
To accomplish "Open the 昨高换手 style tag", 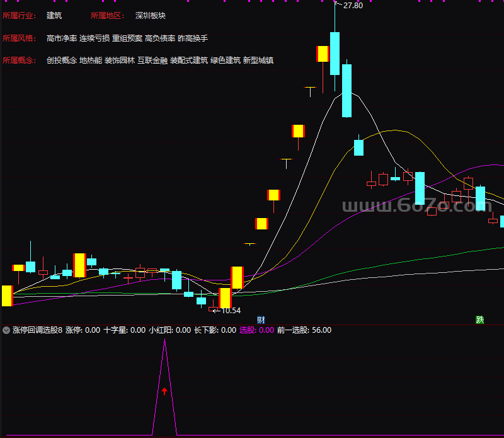I will (193, 38).
